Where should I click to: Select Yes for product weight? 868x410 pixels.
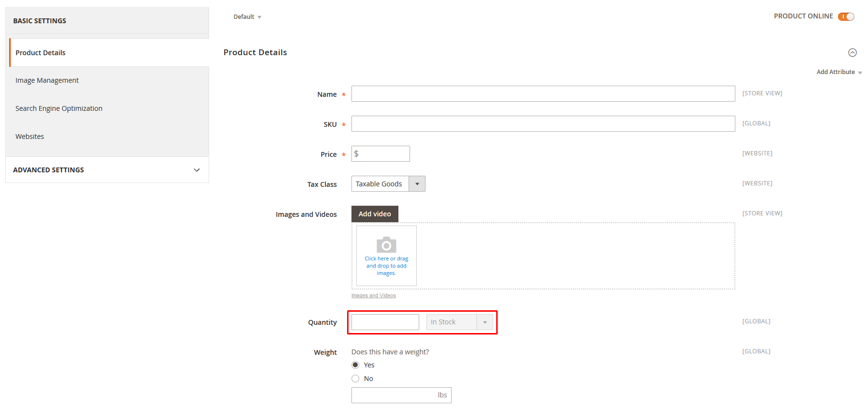point(355,365)
